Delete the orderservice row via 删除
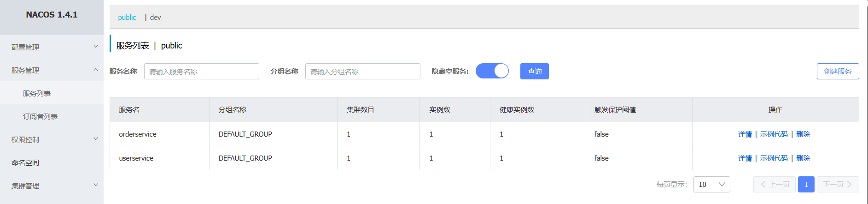868x204 pixels. click(803, 134)
